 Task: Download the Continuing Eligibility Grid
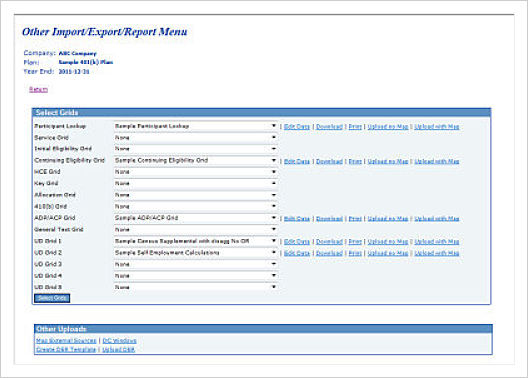(329, 162)
